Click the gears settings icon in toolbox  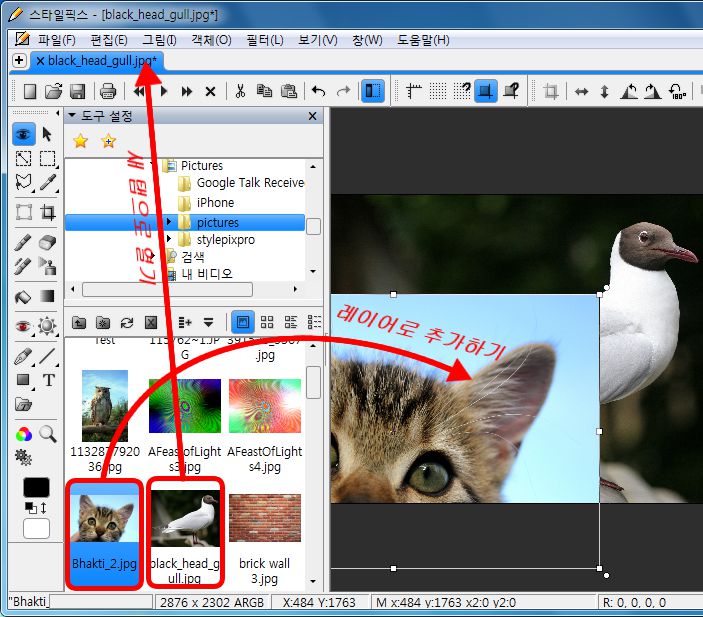point(23,457)
